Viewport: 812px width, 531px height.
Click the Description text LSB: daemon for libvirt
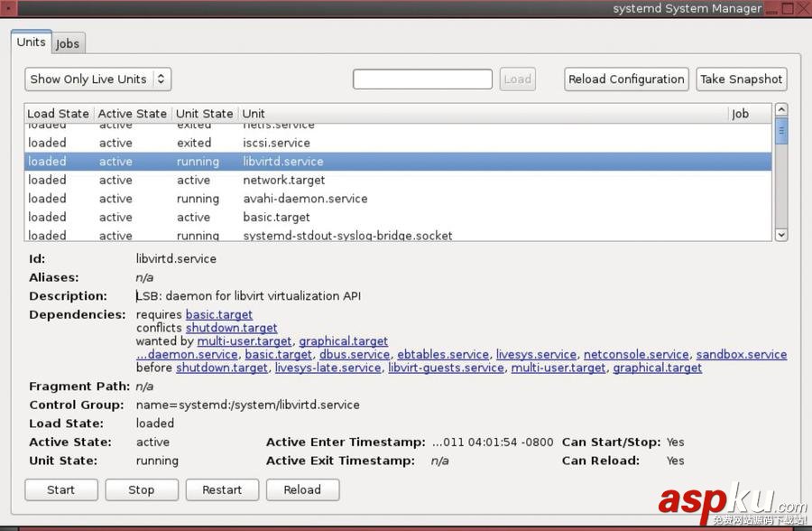click(x=249, y=296)
